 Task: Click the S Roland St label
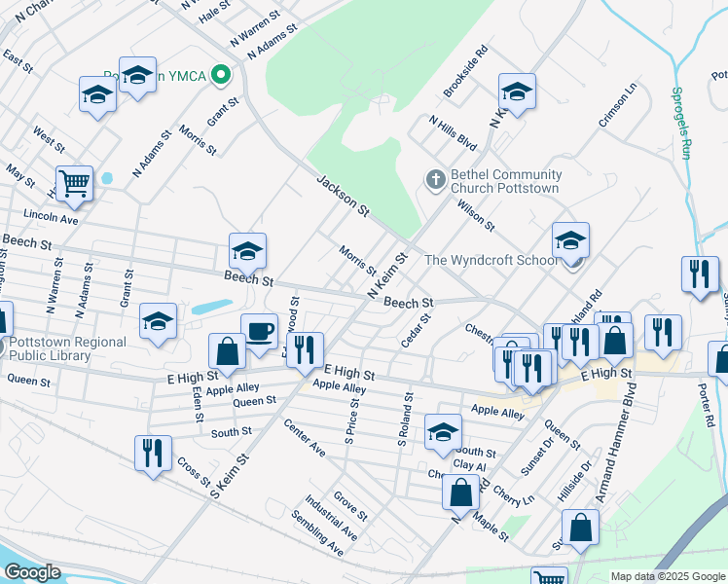coord(405,420)
